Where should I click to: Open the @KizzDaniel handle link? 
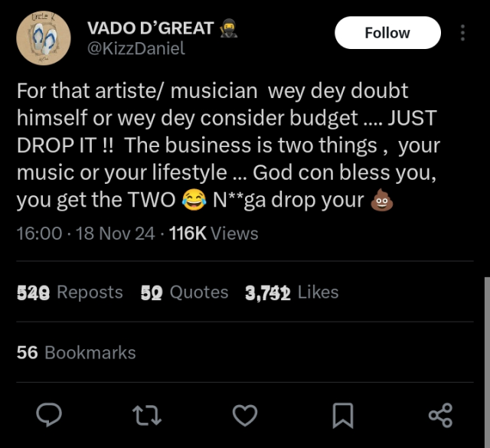(x=136, y=48)
